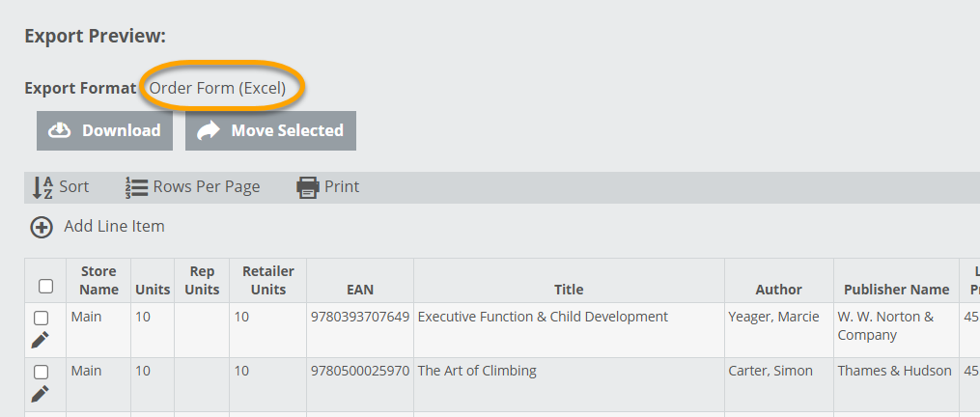
Task: Click the Move Selected arrow icon
Action: (x=208, y=130)
